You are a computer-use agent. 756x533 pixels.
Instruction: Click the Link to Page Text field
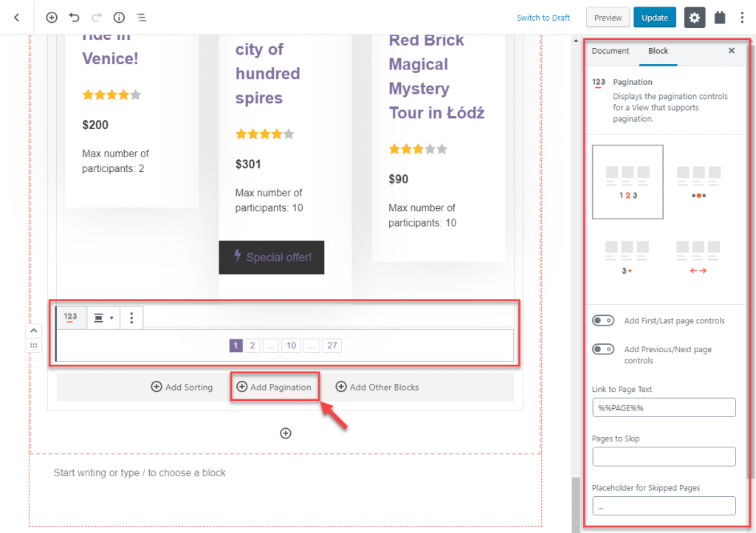pos(664,408)
